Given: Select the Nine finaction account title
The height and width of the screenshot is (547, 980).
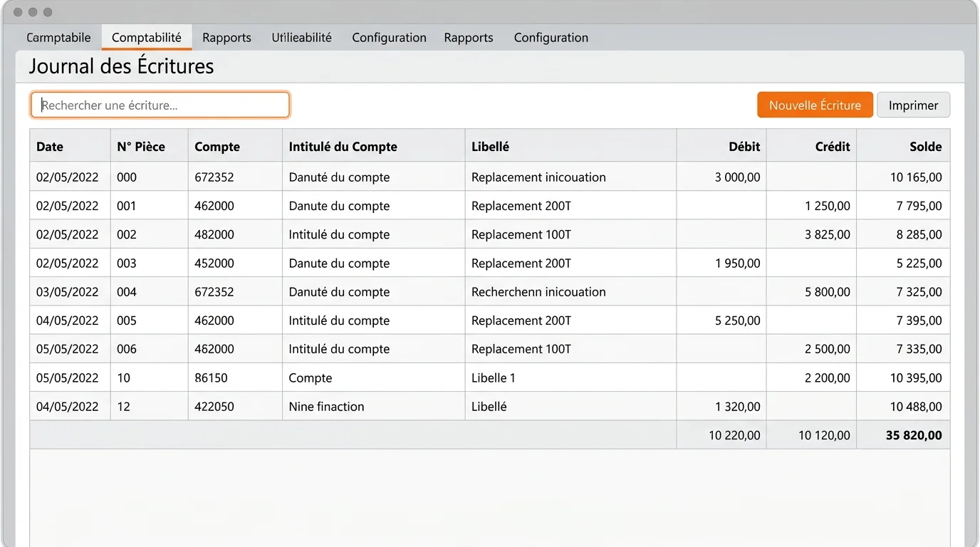Looking at the screenshot, I should [326, 406].
